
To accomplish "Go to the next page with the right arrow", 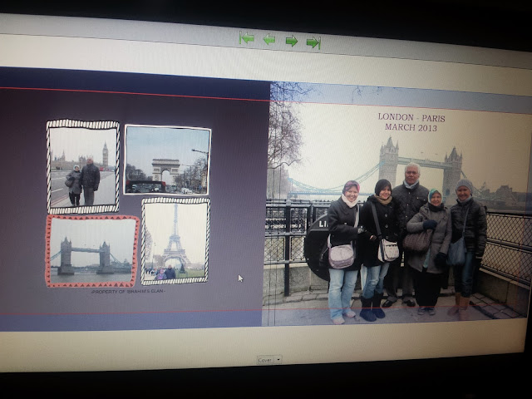I will click(x=292, y=41).
